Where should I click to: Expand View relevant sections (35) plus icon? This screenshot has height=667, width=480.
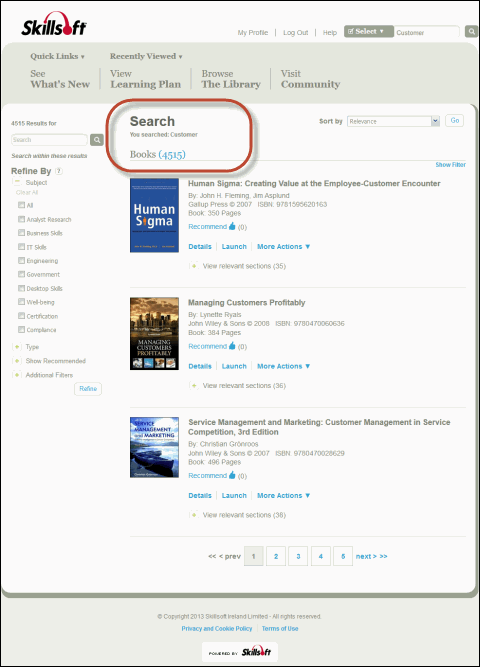tap(194, 266)
